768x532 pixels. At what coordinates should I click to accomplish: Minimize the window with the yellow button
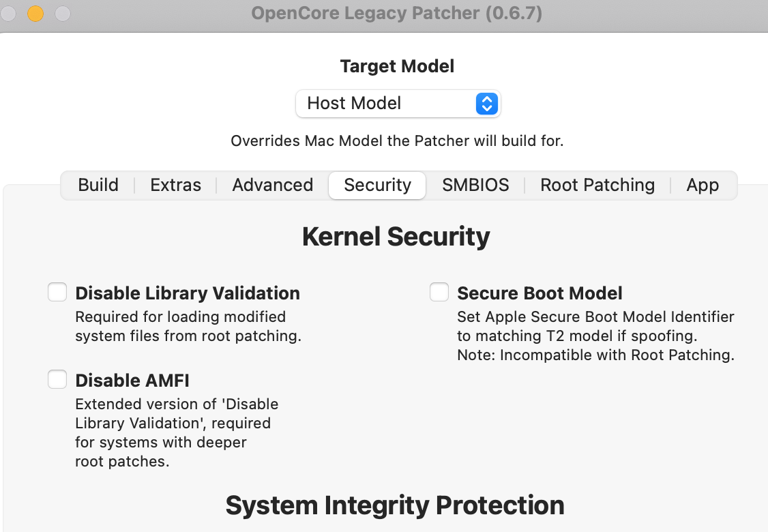[x=35, y=13]
